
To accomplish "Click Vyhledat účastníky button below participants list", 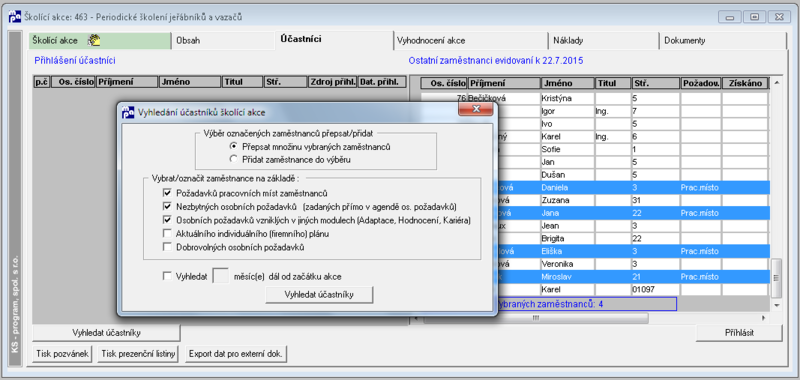I will [x=106, y=333].
